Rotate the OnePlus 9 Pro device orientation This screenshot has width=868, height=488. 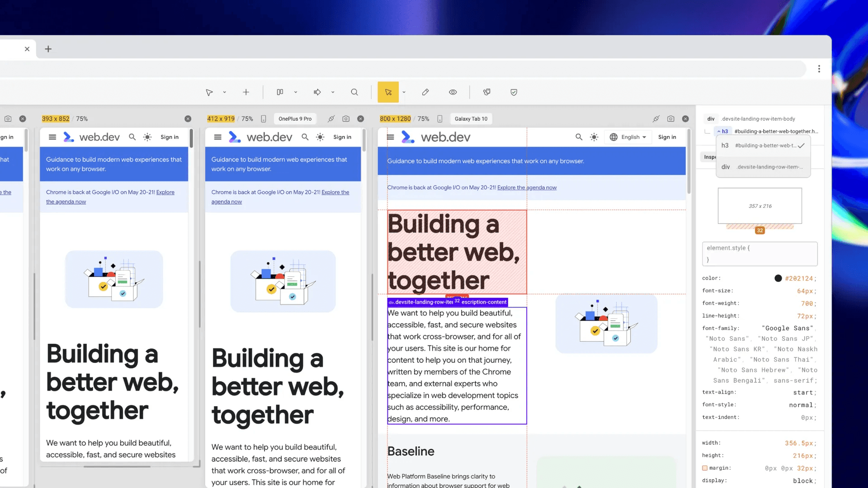(264, 119)
